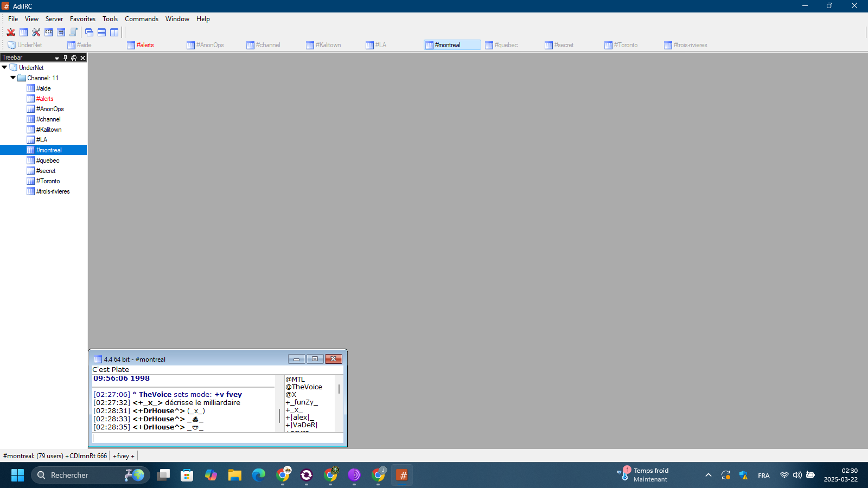Open File Explorer from the taskbar
The width and height of the screenshot is (868, 488).
235,475
